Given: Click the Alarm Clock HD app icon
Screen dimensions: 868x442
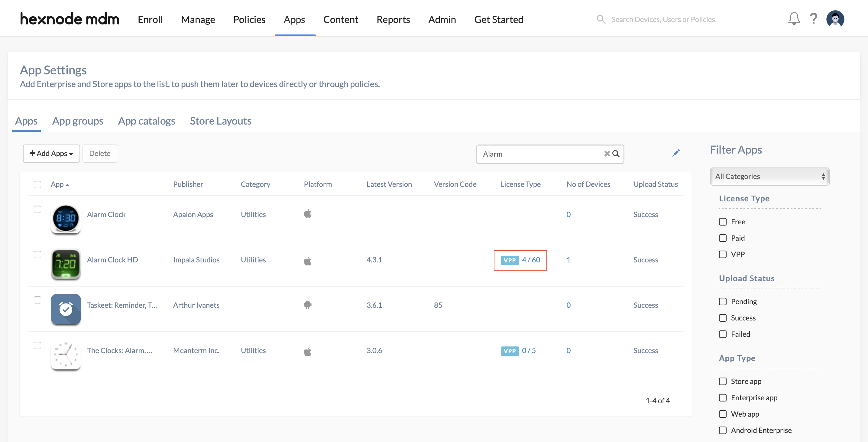Looking at the screenshot, I should [66, 264].
